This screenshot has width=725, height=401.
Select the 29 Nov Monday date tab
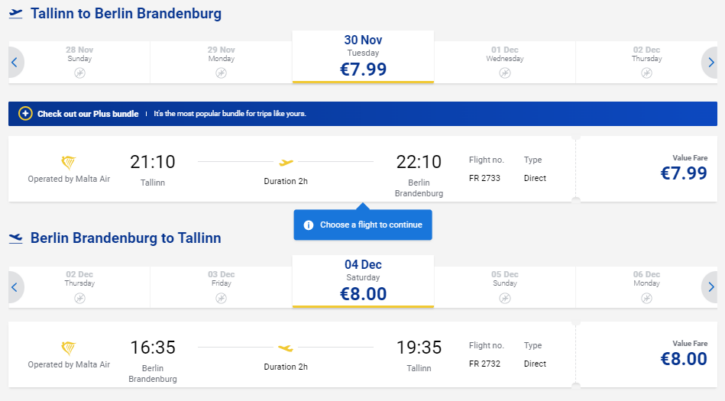(x=221, y=62)
